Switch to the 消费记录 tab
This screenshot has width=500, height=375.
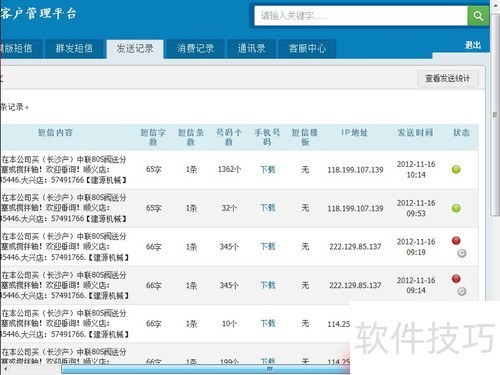coord(196,49)
